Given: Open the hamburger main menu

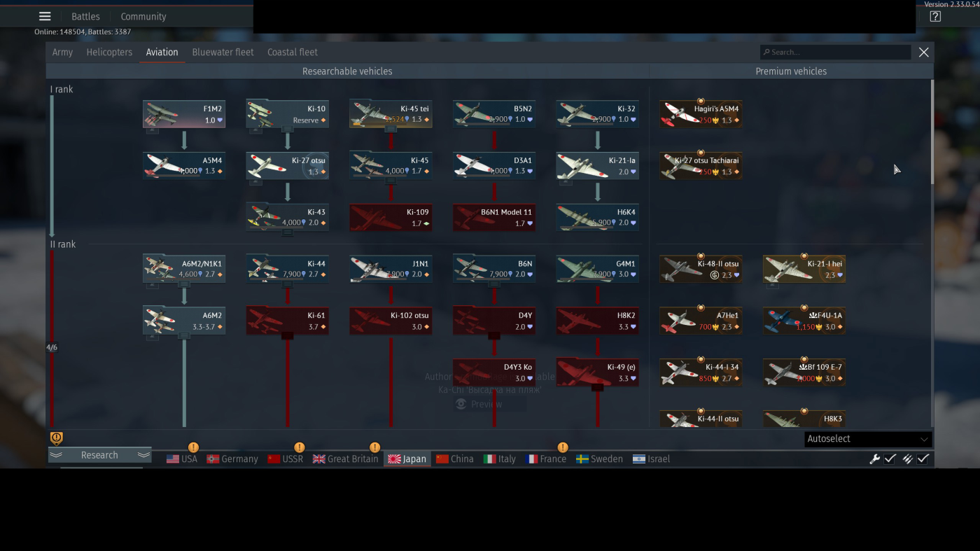Looking at the screenshot, I should [45, 17].
